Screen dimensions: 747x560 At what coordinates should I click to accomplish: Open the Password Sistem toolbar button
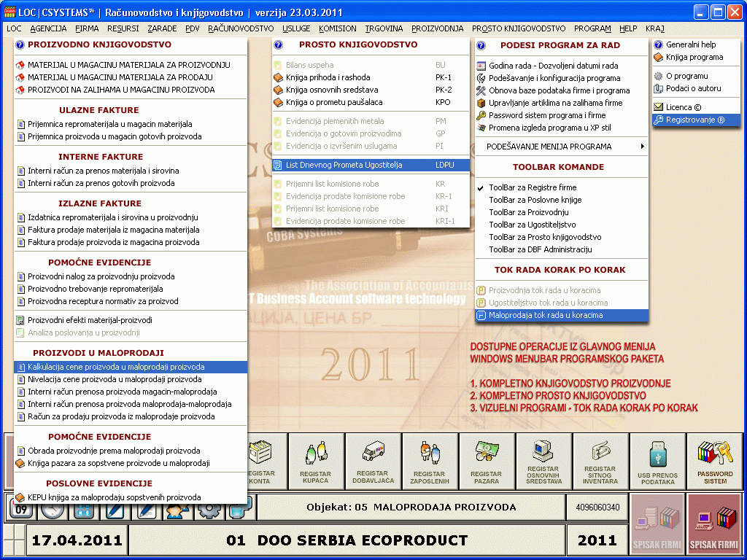point(715,462)
